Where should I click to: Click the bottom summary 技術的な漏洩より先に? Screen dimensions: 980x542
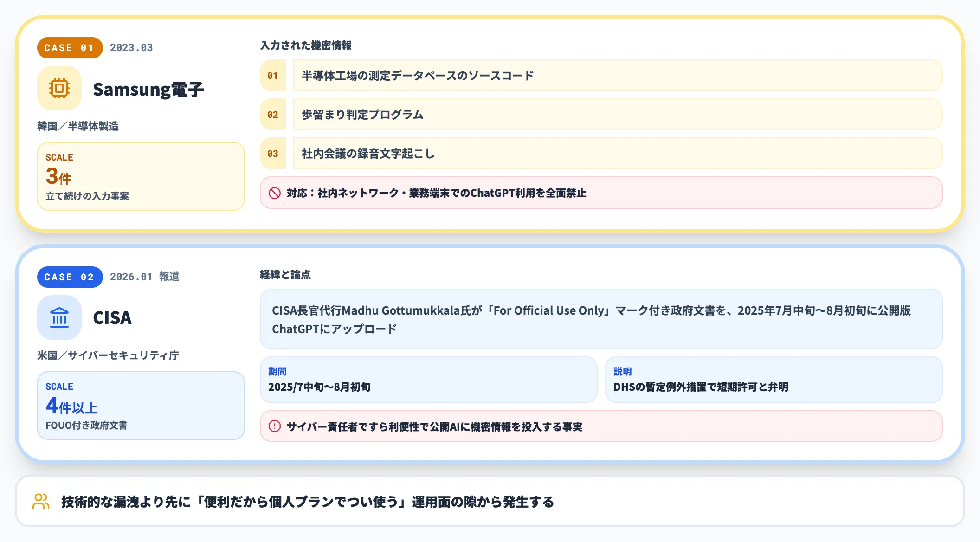click(308, 502)
